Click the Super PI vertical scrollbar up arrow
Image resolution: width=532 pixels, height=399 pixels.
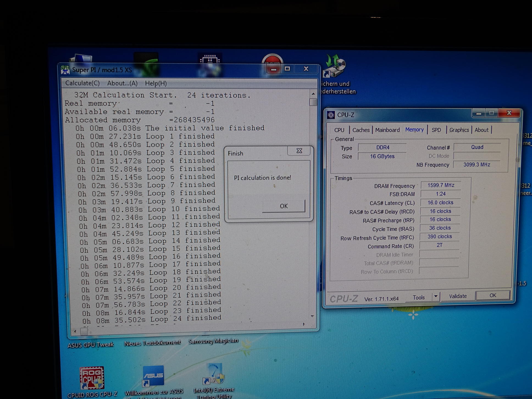pos(313,94)
